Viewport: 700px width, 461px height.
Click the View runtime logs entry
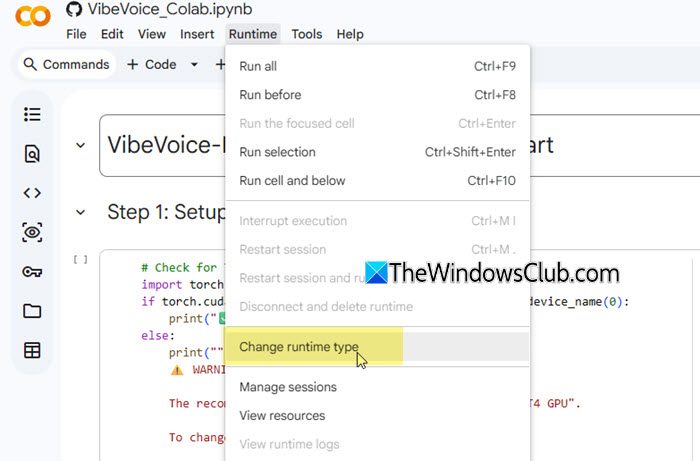tap(378, 444)
